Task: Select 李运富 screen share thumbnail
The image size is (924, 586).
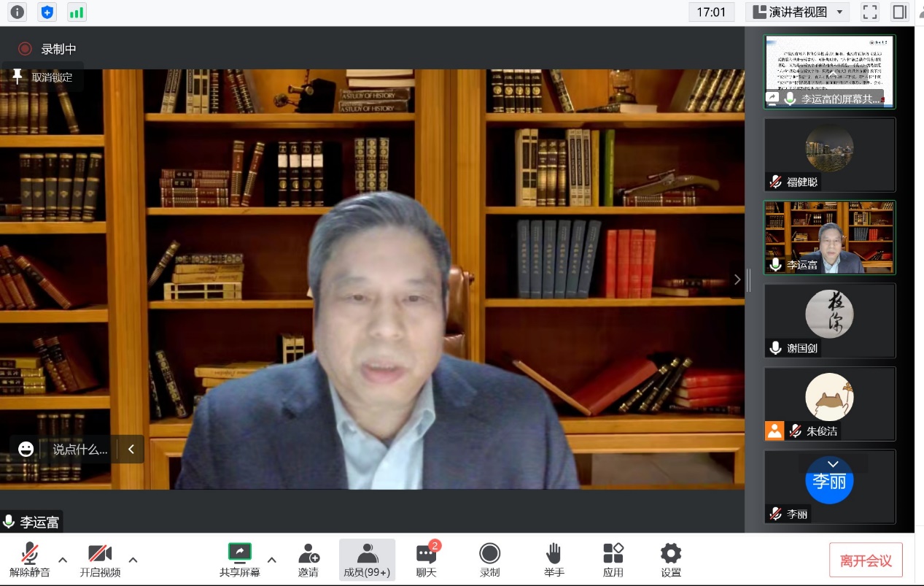Action: pos(829,72)
